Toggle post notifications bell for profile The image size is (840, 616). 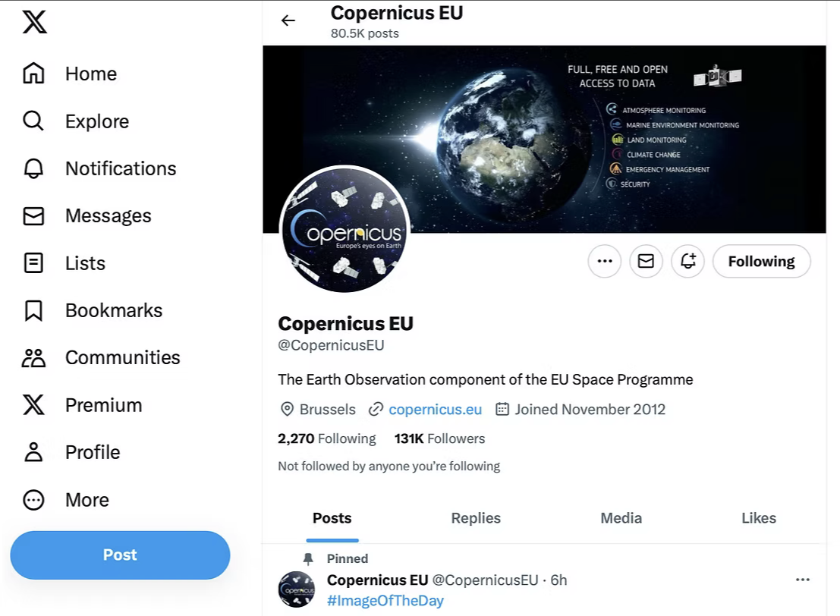688,262
